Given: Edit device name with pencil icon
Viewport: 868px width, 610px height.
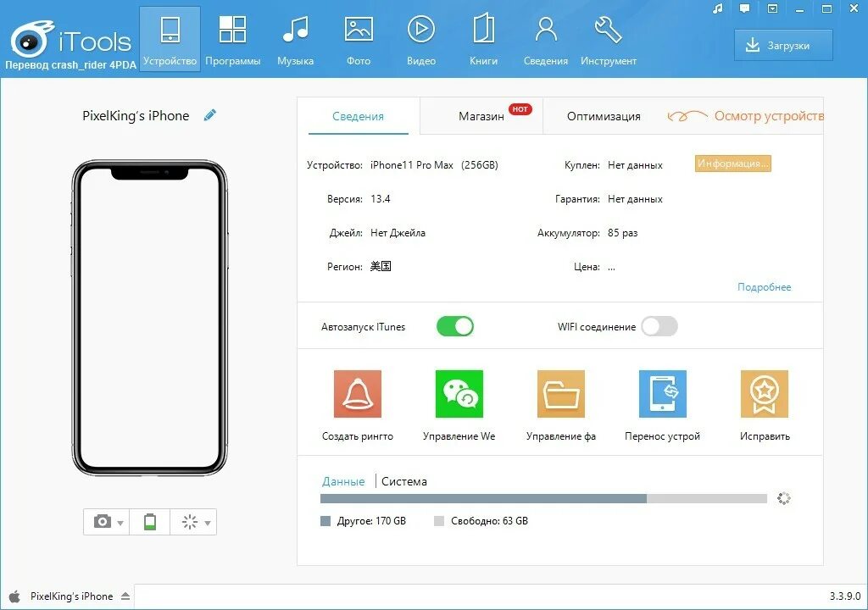Looking at the screenshot, I should [210, 115].
